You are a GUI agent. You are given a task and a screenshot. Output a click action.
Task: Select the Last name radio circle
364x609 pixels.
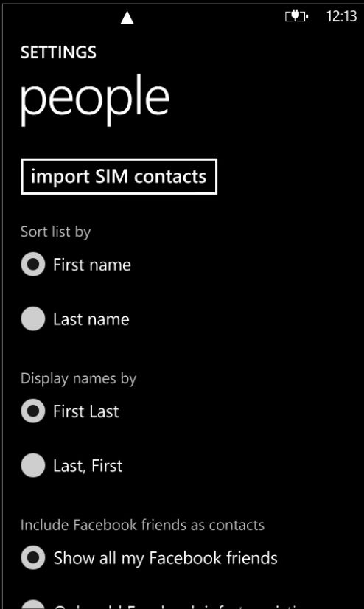point(33,319)
